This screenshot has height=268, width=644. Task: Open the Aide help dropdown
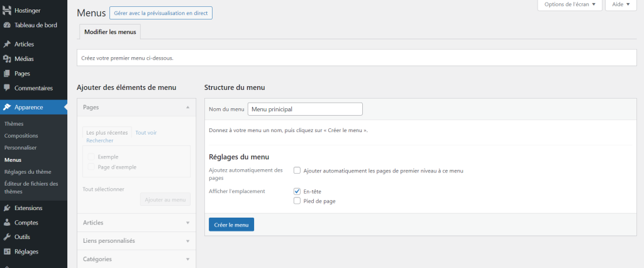coord(620,4)
